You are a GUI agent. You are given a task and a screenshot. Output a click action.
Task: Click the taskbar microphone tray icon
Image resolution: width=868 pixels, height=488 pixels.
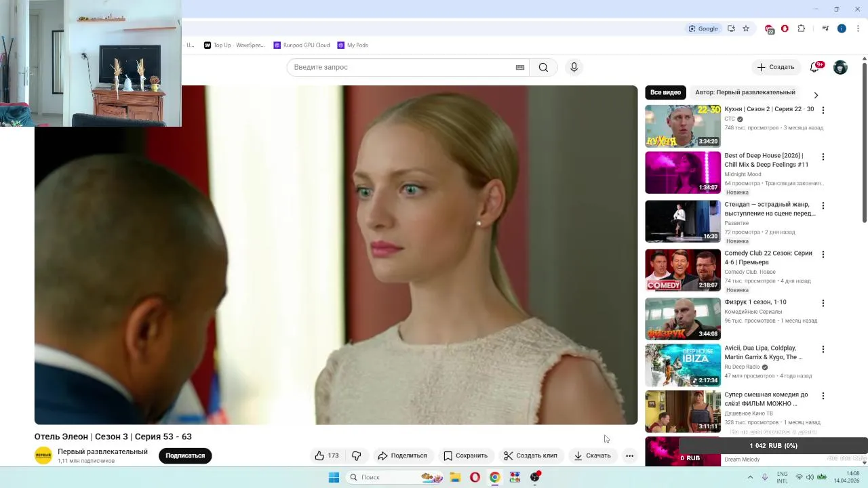click(765, 477)
